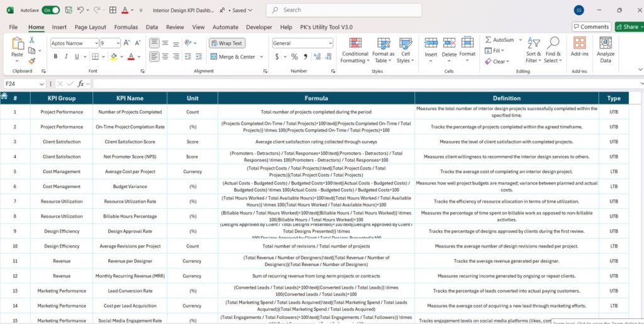The height and width of the screenshot is (324, 644).
Task: Open the PK's Utility Tool V3.0 tab
Action: tap(326, 27)
